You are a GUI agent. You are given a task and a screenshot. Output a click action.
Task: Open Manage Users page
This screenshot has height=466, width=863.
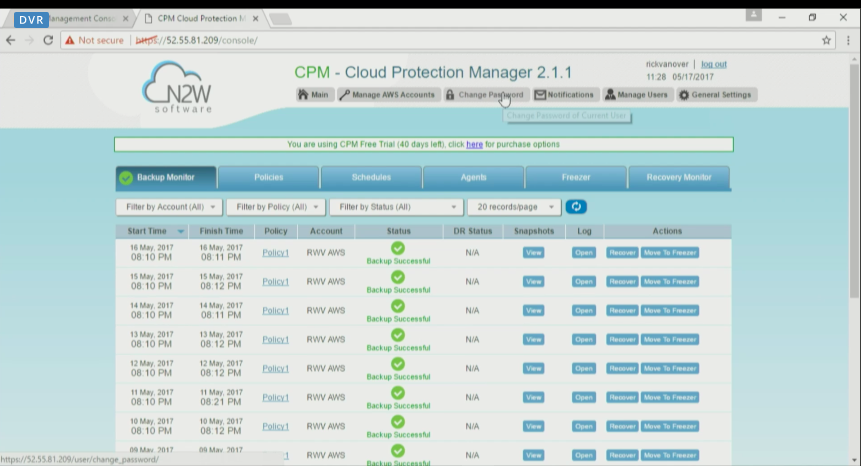tap(636, 95)
